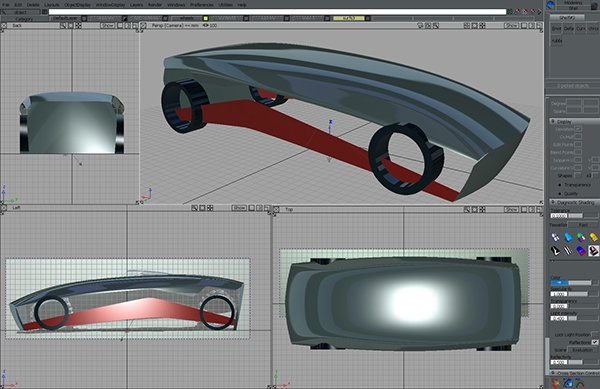Select the blue-purple surface evaluation shading icon

point(581,251)
